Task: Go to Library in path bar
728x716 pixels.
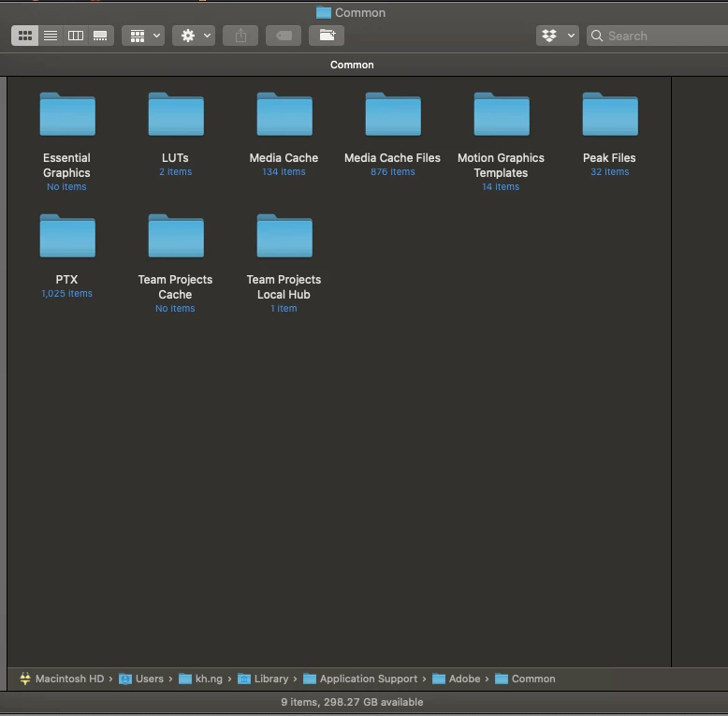Action: click(x=263, y=679)
